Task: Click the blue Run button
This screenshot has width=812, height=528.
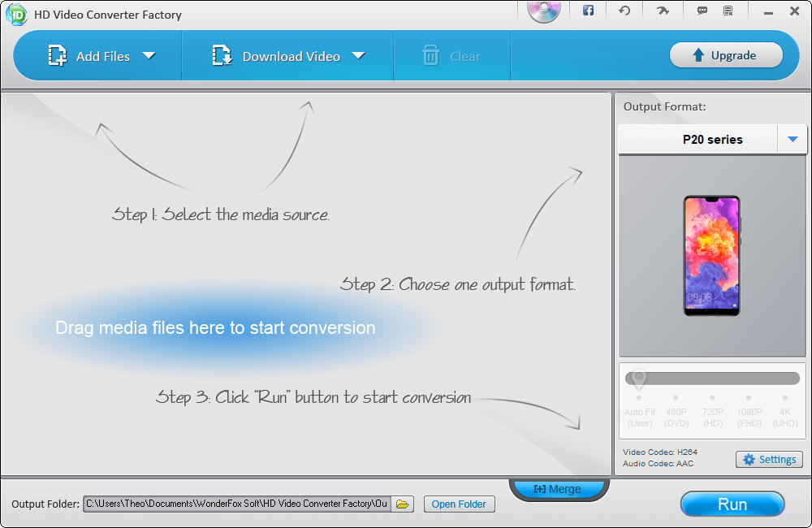Action: click(732, 504)
